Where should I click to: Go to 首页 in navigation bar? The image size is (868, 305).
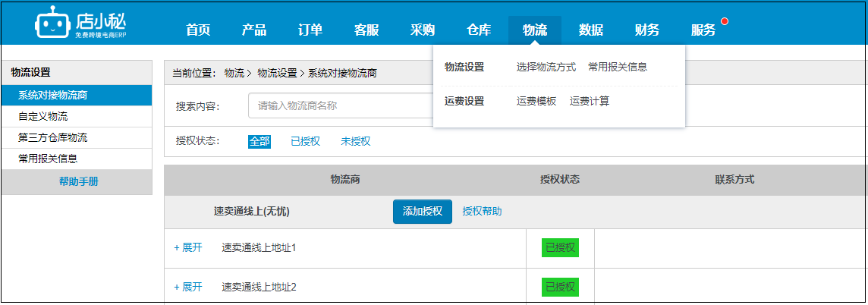click(x=198, y=30)
